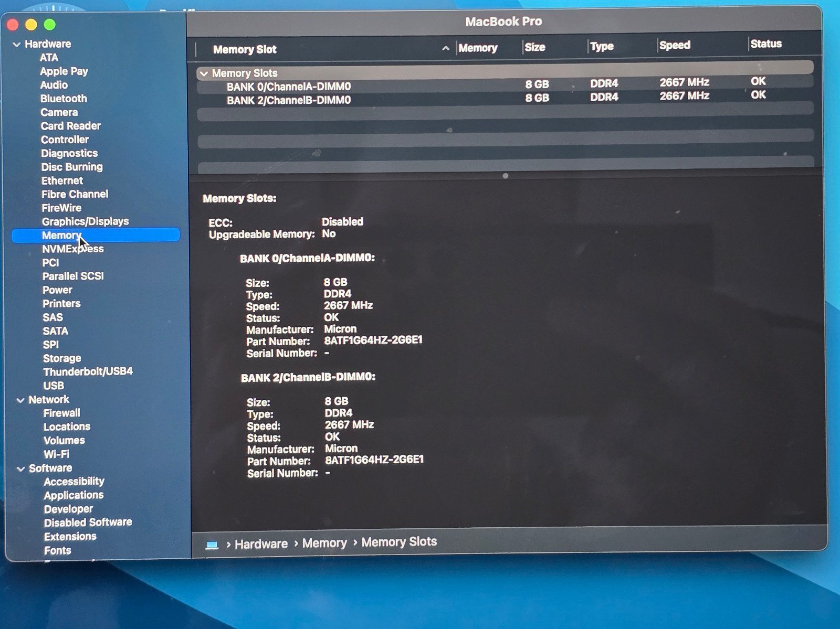Select Card Reader in the sidebar
The width and height of the screenshot is (840, 629).
coord(71,126)
